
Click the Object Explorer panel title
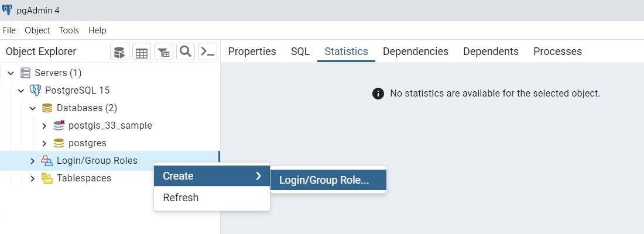tap(41, 51)
